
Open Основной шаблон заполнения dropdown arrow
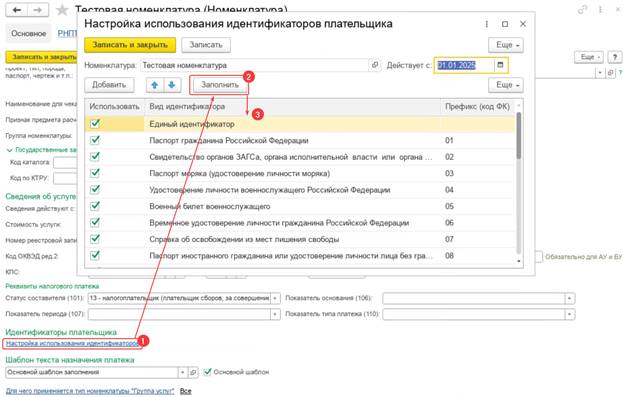tap(182, 372)
